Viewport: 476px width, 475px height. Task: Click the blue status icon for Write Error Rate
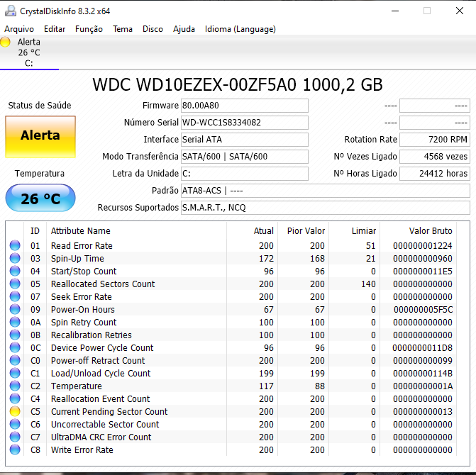click(x=15, y=449)
